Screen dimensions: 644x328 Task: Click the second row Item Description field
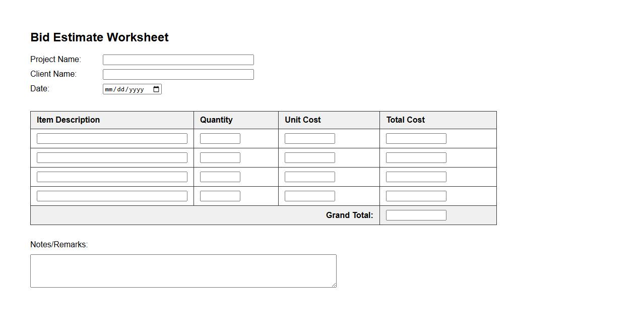112,157
